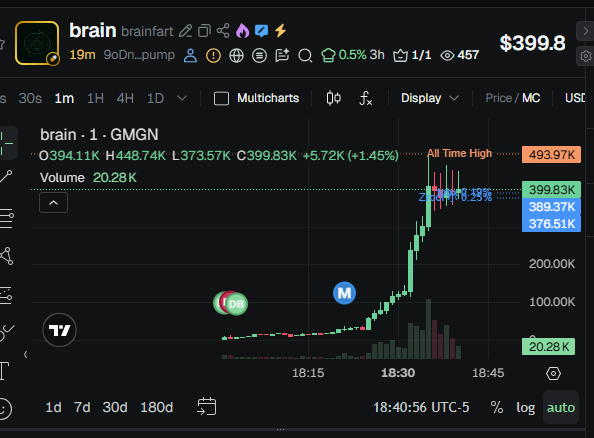The height and width of the screenshot is (438, 594).
Task: Click the purple flame icon
Action: (x=242, y=31)
